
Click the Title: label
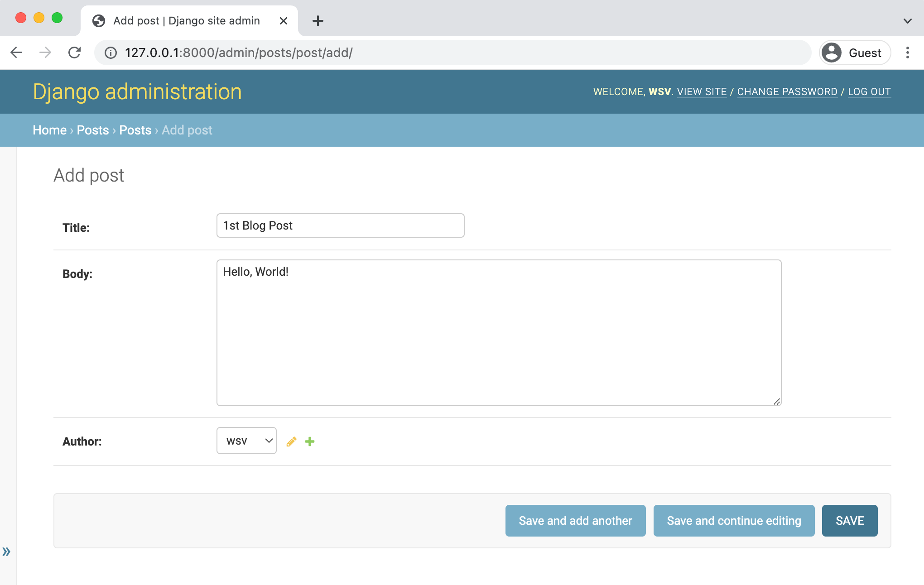[x=76, y=228]
